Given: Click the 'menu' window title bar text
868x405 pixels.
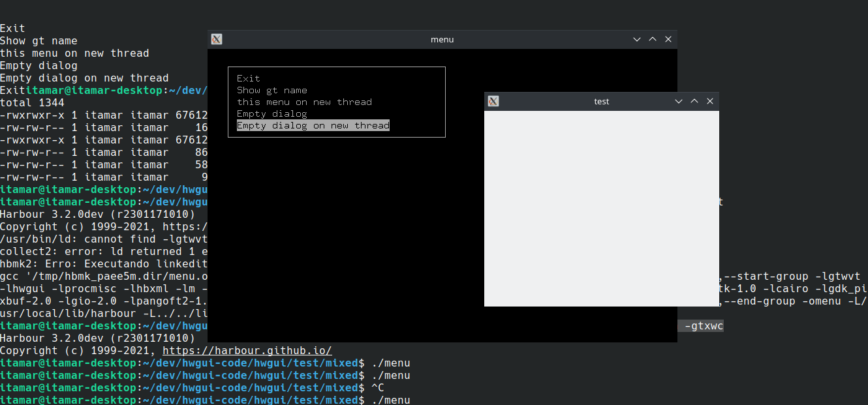Looking at the screenshot, I should click(442, 39).
